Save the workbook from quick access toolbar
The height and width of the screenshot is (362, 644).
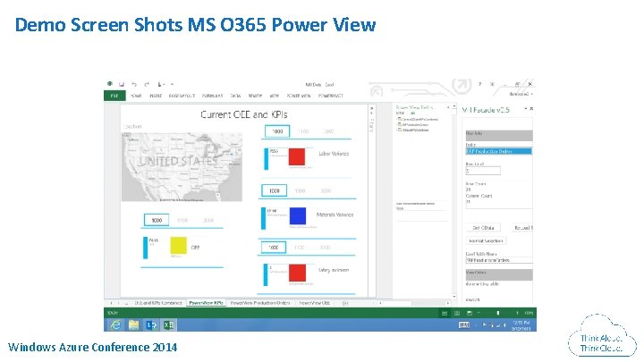(x=122, y=84)
